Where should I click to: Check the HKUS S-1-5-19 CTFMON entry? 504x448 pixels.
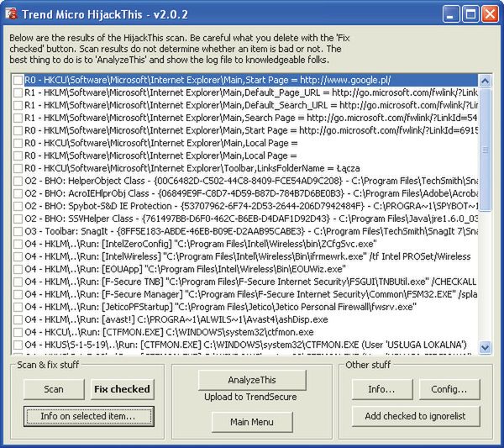pyautogui.click(x=18, y=345)
